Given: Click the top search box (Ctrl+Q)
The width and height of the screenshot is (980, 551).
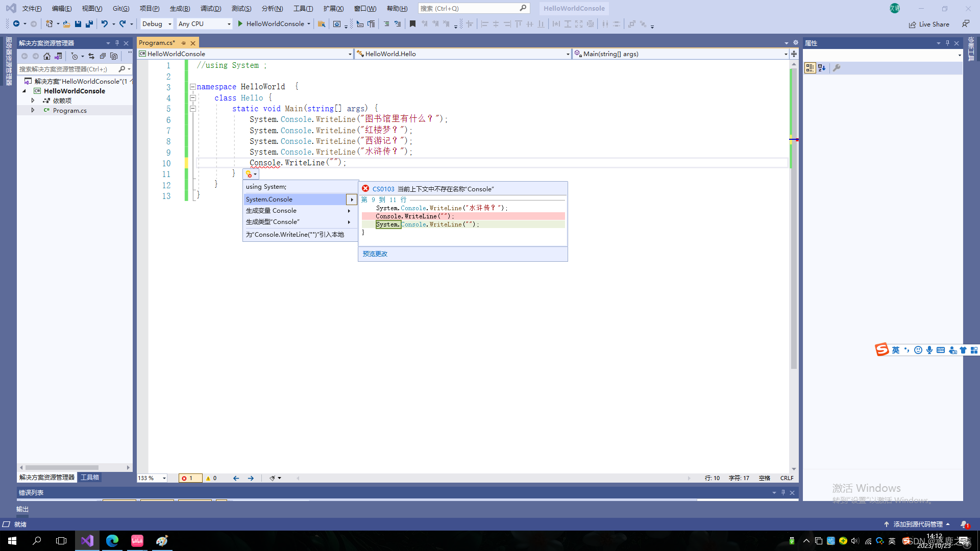Looking at the screenshot, I should click(x=474, y=8).
